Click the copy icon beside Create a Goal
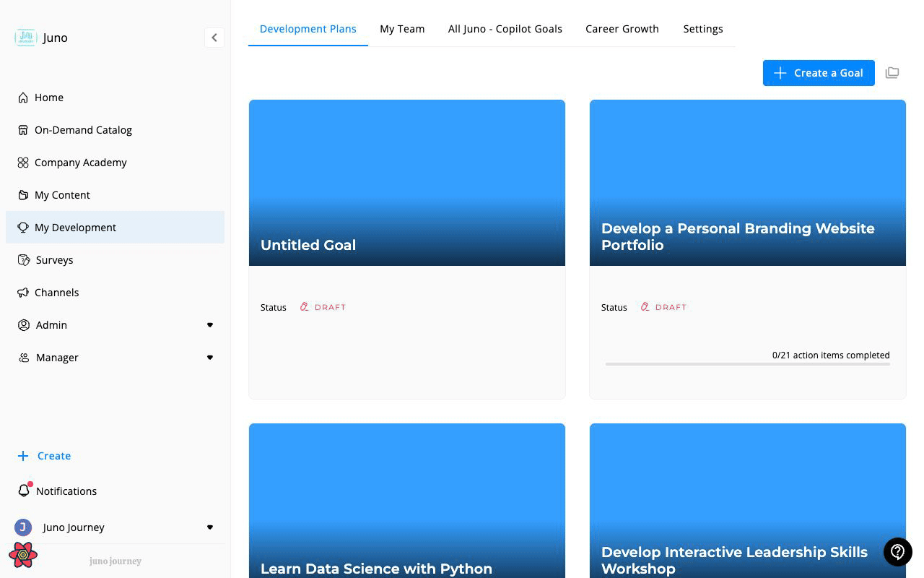Image resolution: width=924 pixels, height=578 pixels. [x=892, y=72]
